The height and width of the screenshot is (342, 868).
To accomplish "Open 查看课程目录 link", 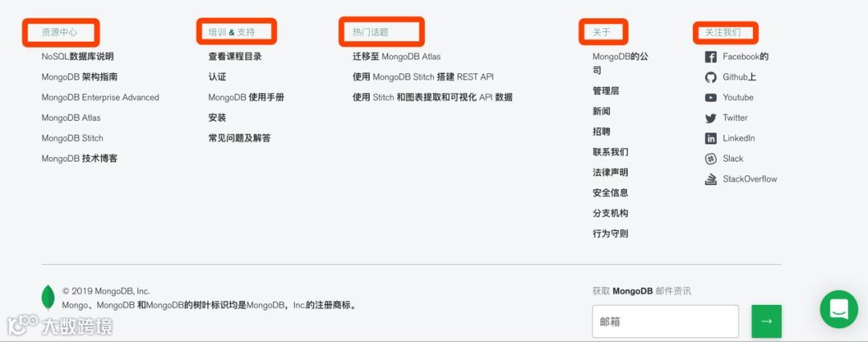I will (235, 56).
